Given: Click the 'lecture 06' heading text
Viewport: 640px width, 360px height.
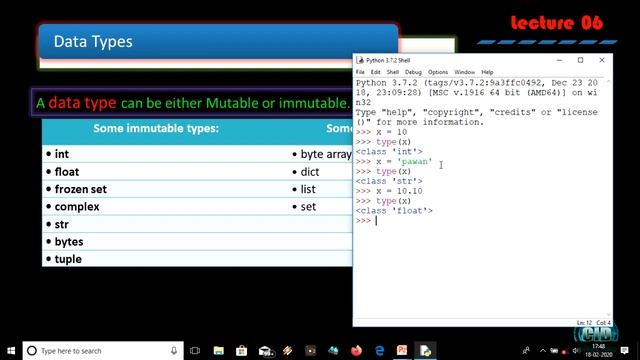Looking at the screenshot, I should tap(557, 22).
